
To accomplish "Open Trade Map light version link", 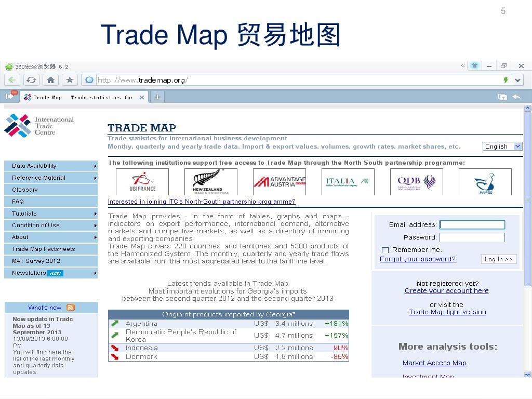I will 447,312.
